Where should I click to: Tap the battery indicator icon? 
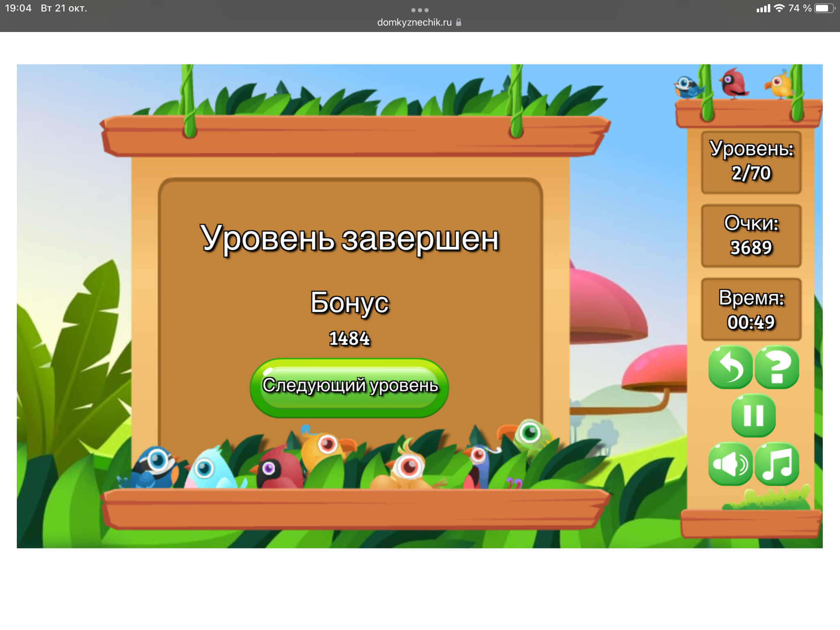pyautogui.click(x=824, y=8)
